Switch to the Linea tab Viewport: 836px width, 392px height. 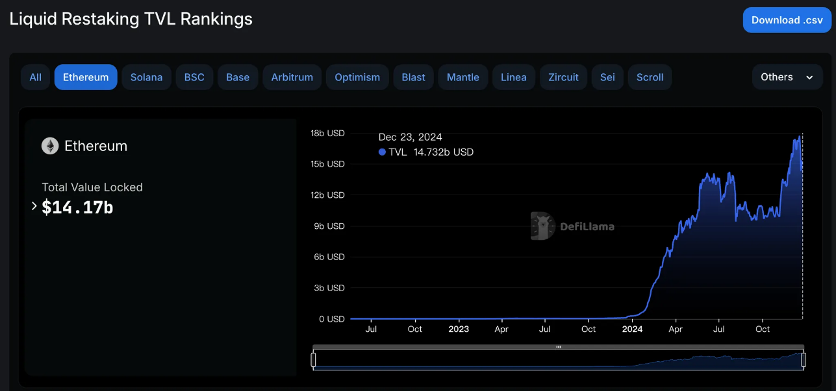coord(514,77)
